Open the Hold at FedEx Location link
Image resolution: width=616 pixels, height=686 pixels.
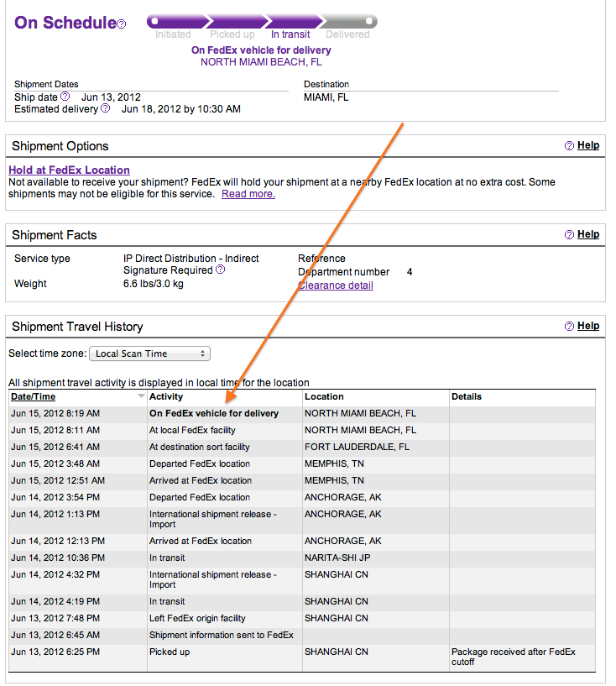[69, 170]
